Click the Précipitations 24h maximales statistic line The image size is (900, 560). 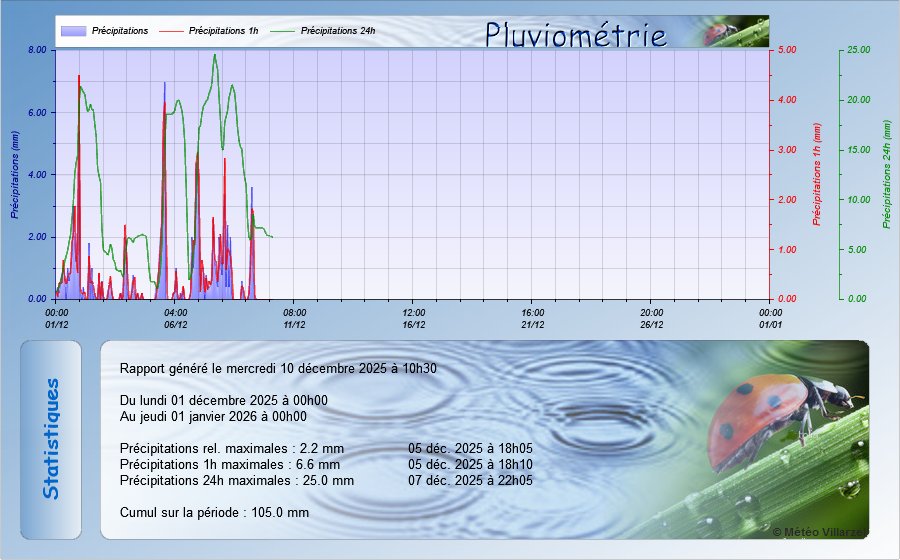tap(237, 480)
